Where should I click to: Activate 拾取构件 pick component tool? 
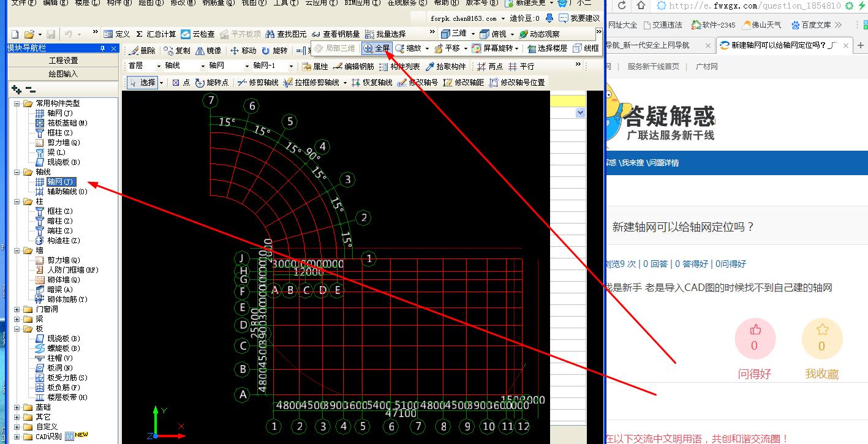click(445, 67)
